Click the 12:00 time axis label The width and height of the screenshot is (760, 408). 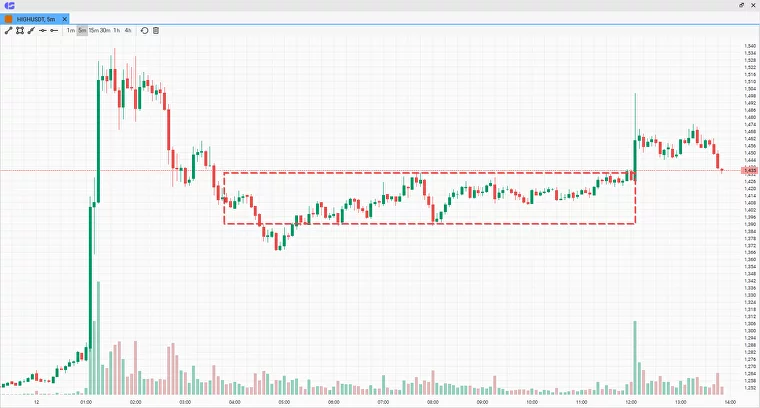tap(631, 402)
